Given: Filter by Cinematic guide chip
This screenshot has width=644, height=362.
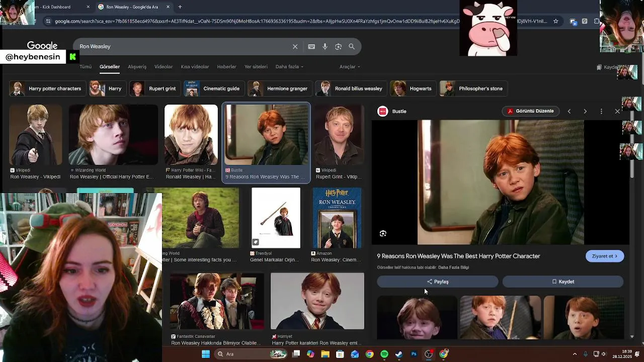Looking at the screenshot, I should pos(213,88).
